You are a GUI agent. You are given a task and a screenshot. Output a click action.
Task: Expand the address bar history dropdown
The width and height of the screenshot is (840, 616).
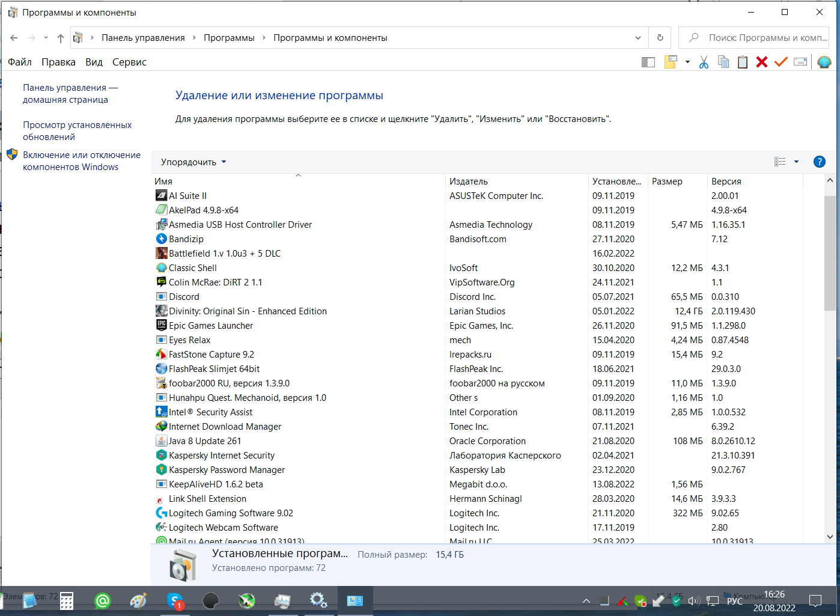pyautogui.click(x=638, y=38)
